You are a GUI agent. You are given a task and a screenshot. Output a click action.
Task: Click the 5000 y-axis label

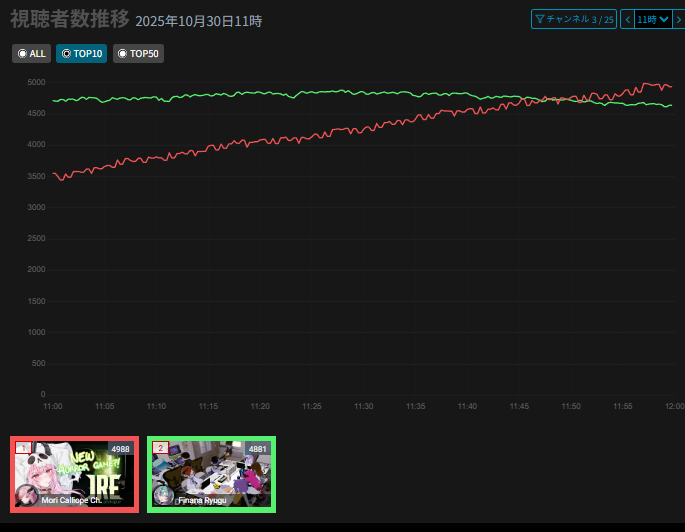36,82
